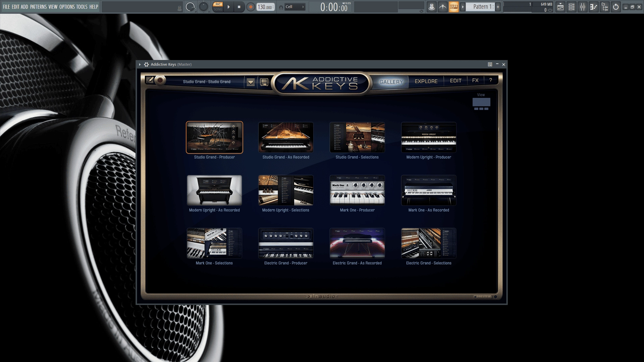Viewport: 644px width, 362px height.
Task: Open the help question mark
Action: coord(491,80)
